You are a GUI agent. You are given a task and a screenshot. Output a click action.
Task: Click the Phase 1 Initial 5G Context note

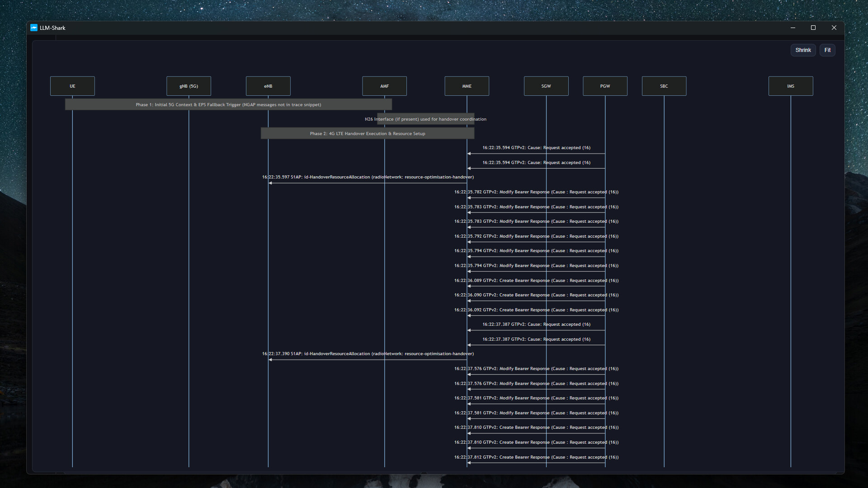[228, 104]
